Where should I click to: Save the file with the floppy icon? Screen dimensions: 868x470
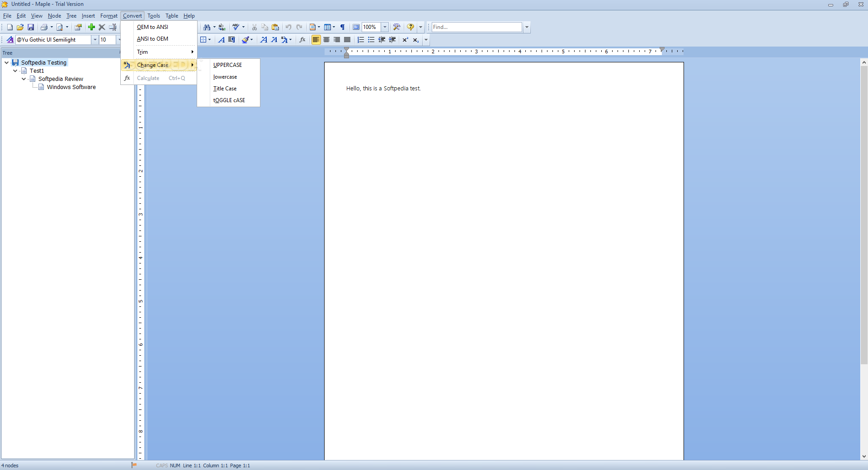[x=31, y=27]
